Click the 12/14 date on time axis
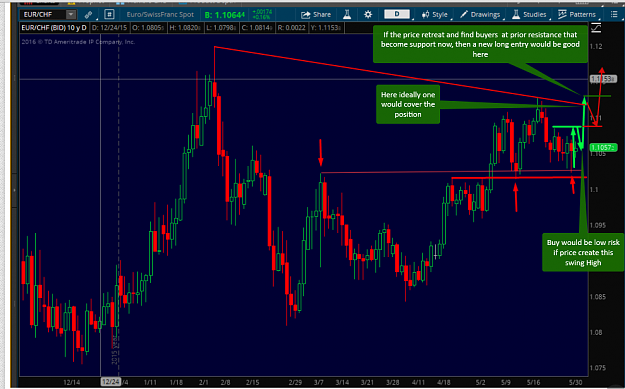 [x=71, y=382]
